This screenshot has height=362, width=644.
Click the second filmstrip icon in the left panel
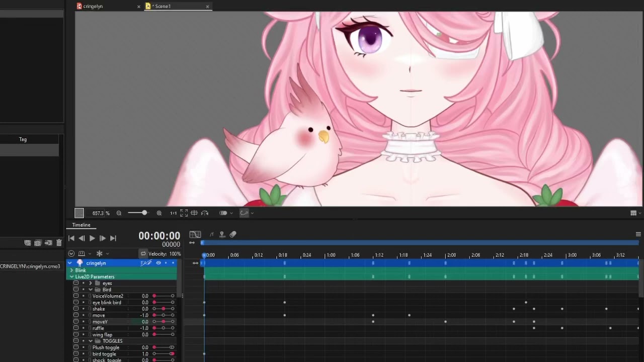(x=38, y=243)
